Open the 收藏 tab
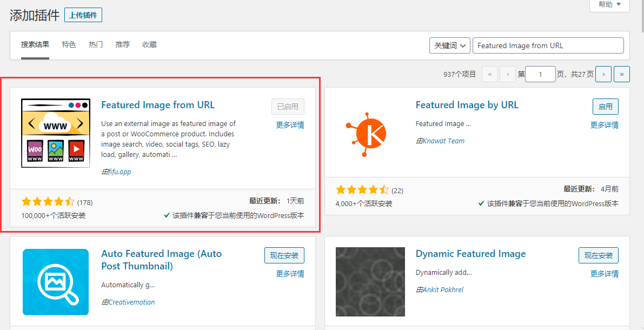 (149, 45)
